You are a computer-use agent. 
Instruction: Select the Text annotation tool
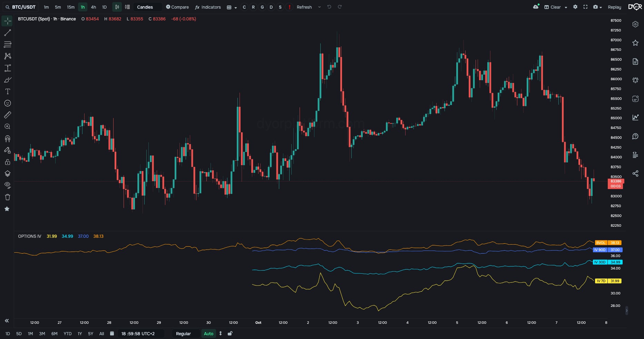coord(7,92)
